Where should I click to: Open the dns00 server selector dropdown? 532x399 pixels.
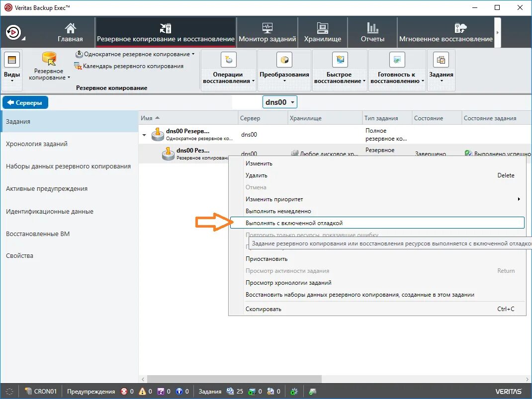click(x=280, y=102)
